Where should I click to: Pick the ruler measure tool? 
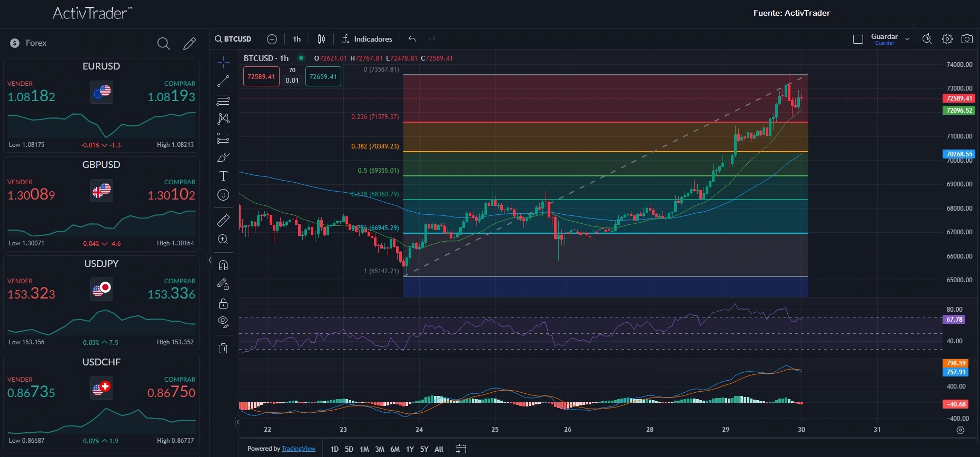pyautogui.click(x=223, y=220)
